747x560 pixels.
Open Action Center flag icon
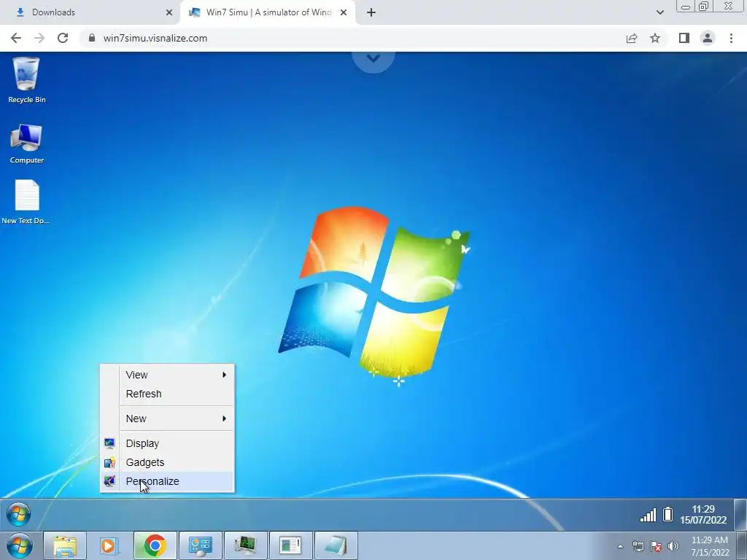656,547
